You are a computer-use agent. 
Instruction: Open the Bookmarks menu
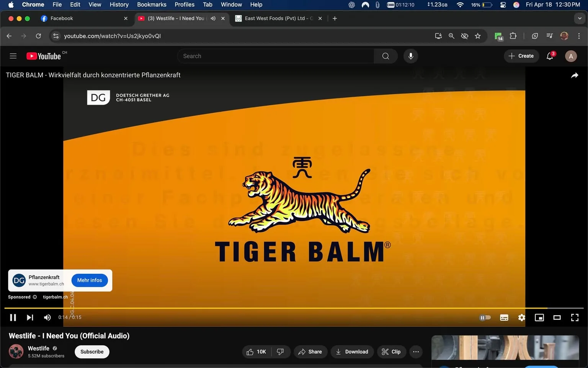[x=152, y=4]
